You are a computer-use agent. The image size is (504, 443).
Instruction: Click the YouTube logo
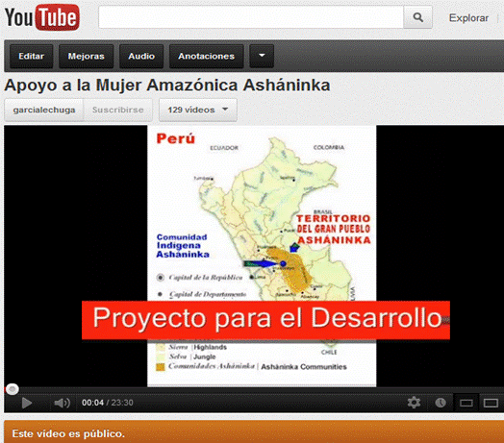pyautogui.click(x=41, y=17)
